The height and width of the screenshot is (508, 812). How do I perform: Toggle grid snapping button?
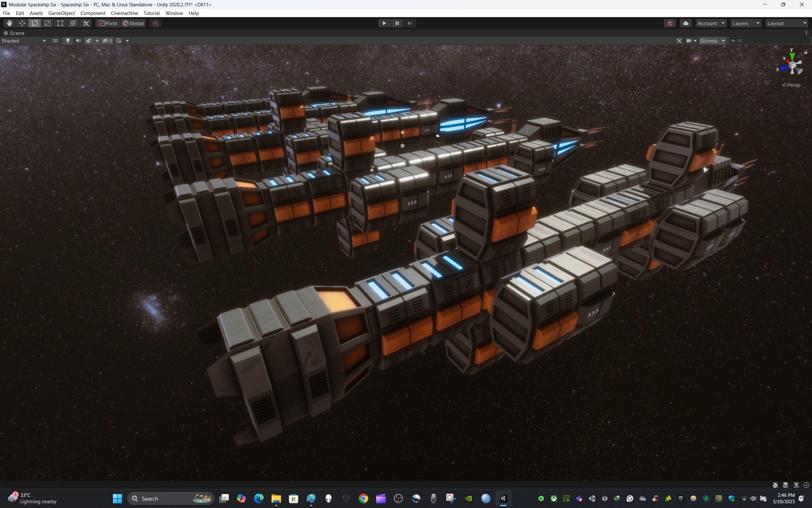click(x=155, y=23)
